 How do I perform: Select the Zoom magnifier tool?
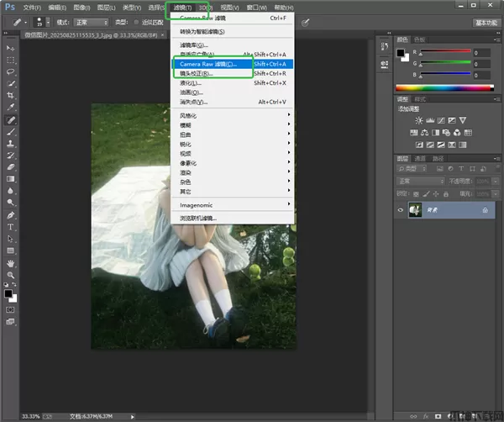coord(11,274)
